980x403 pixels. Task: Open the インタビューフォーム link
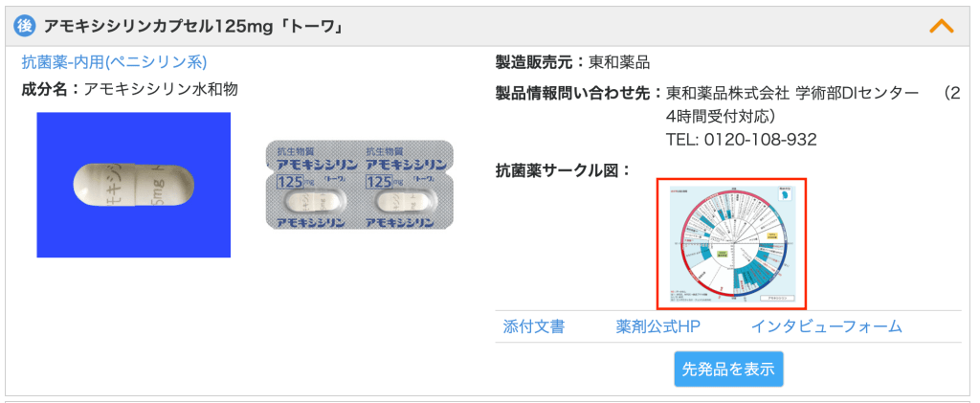[x=826, y=326]
